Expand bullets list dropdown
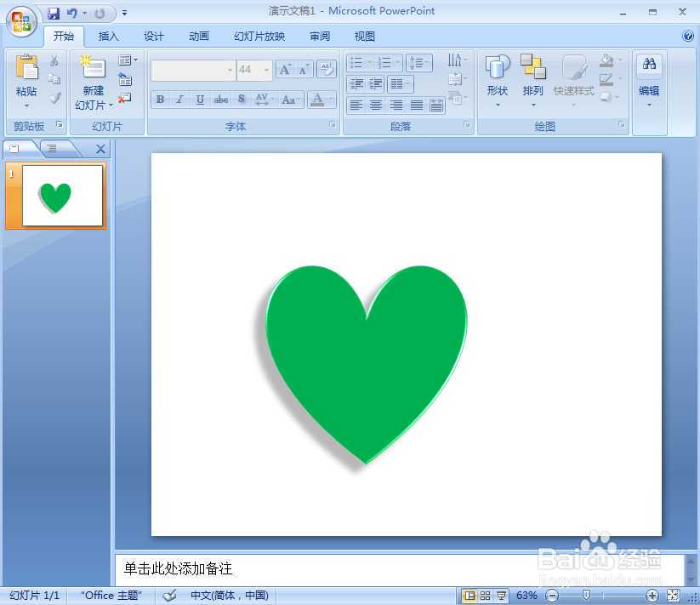Screen dimensions: 700x605 369,63
